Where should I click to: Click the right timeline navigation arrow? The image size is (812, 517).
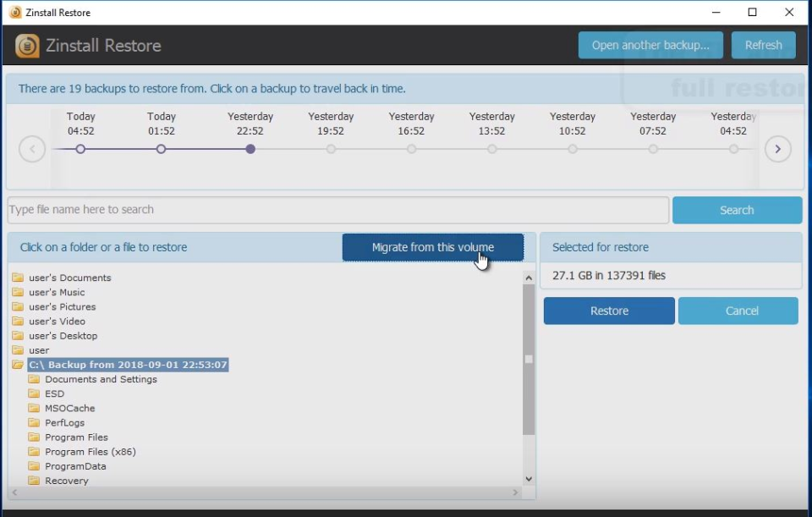coord(778,149)
